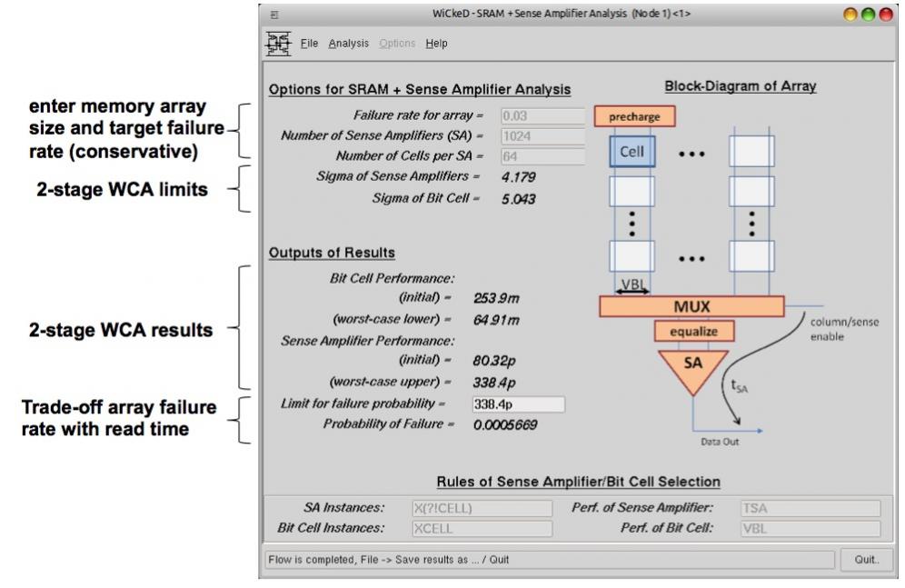Click the Sigma of Bit Cell value 5.043
Viewport: 905px width, 588px height.
pos(518,199)
